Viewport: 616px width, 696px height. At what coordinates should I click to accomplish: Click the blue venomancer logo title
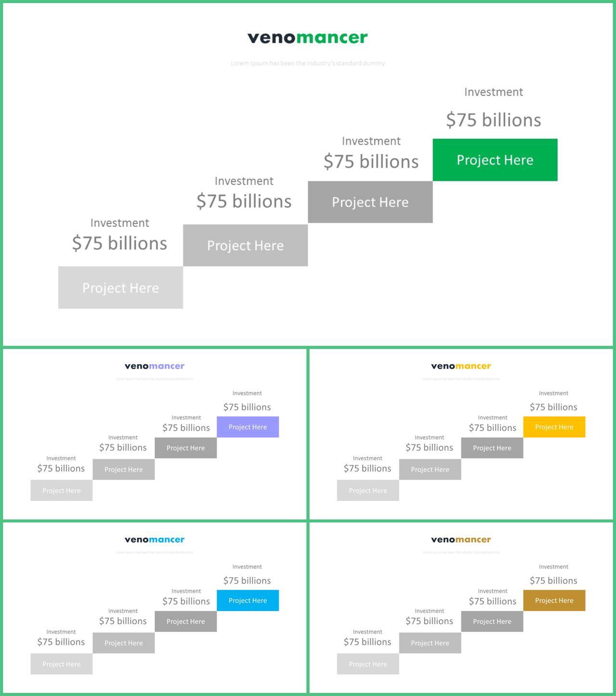pyautogui.click(x=154, y=540)
